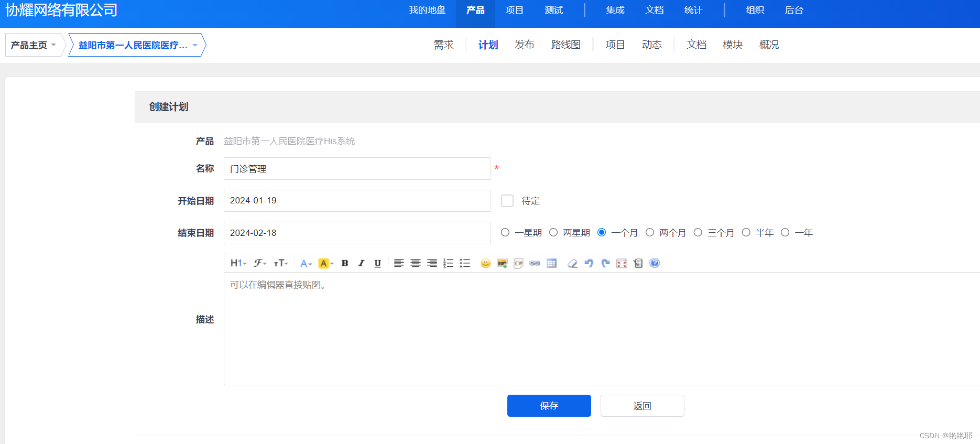The width and height of the screenshot is (980, 444).
Task: Insert a hyperlink in the editor
Action: [x=535, y=263]
